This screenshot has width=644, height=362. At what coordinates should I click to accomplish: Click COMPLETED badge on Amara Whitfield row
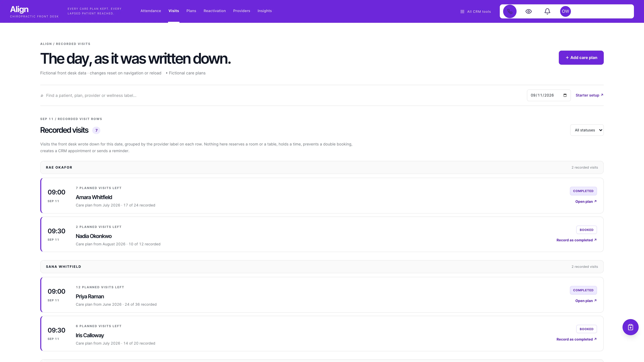[583, 191]
